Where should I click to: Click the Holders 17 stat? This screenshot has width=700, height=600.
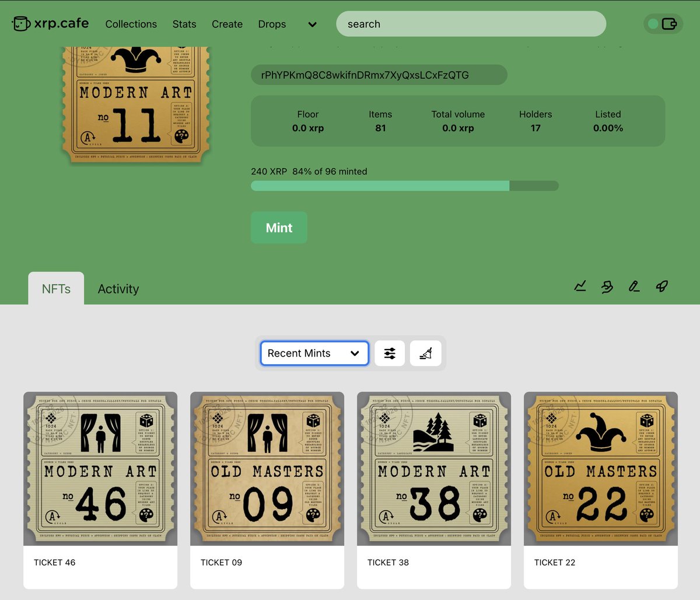pyautogui.click(x=535, y=121)
